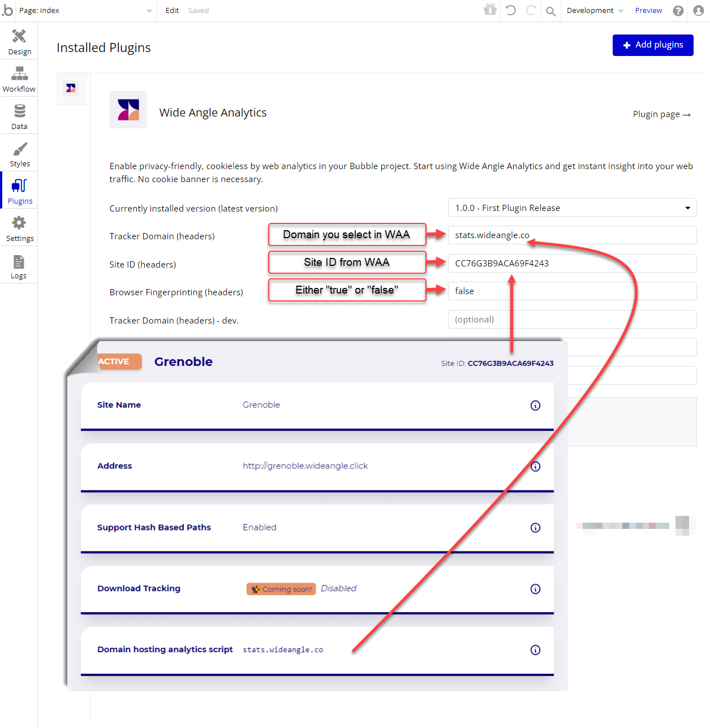Click the Site ID CC76G3B9ACA69F4243 text in Grenoble card
This screenshot has height=728, width=710.
497,363
